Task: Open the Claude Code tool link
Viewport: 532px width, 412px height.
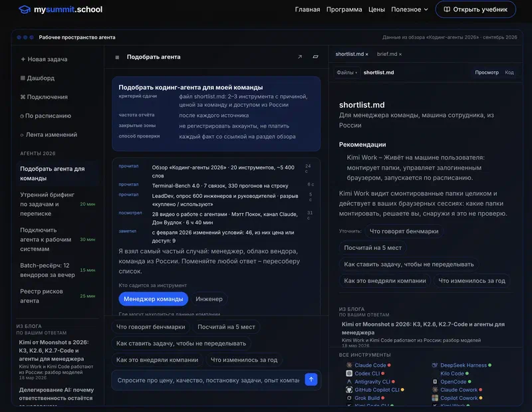Action: (370, 365)
